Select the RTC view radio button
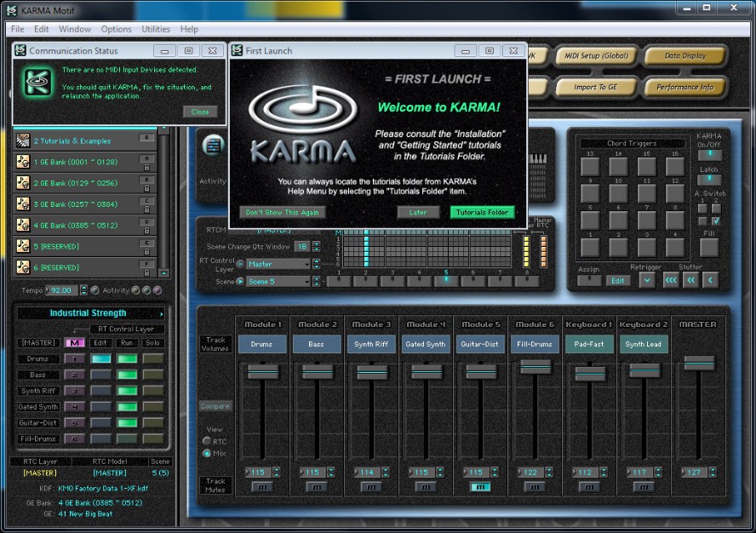 click(207, 441)
